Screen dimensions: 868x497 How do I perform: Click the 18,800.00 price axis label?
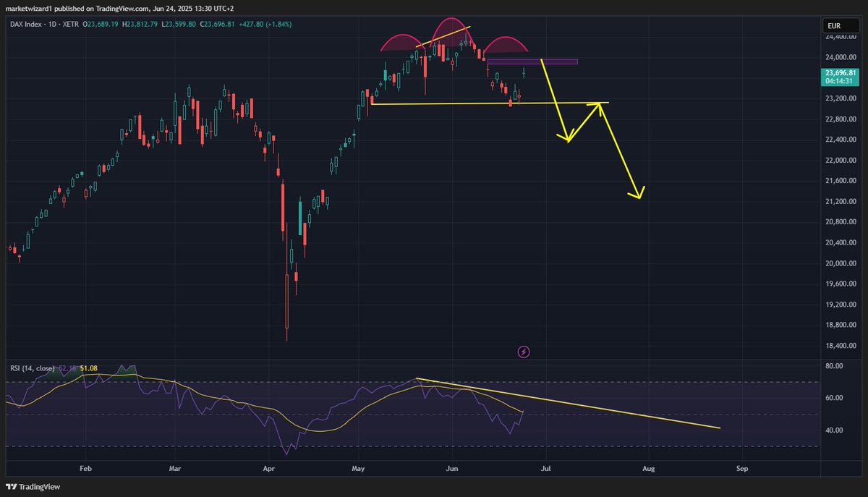coord(841,326)
